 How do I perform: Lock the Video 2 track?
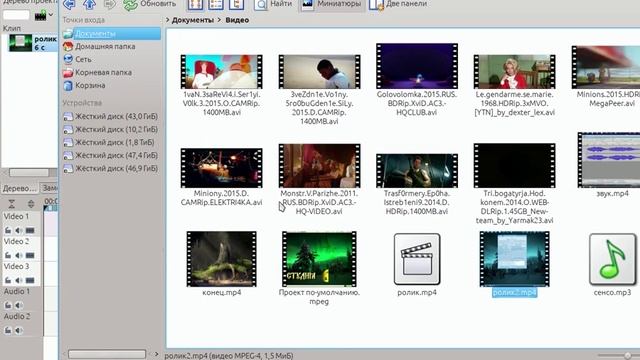[8, 256]
